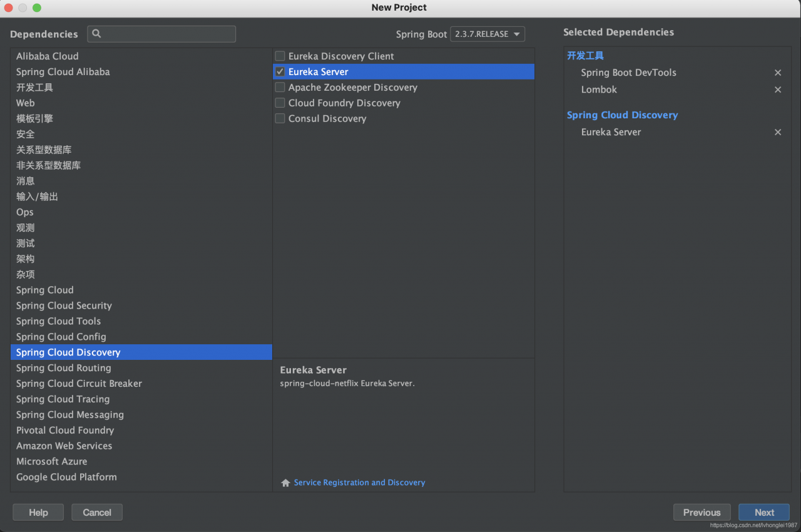
Task: Select the 模板引擎 category
Action: pos(141,118)
